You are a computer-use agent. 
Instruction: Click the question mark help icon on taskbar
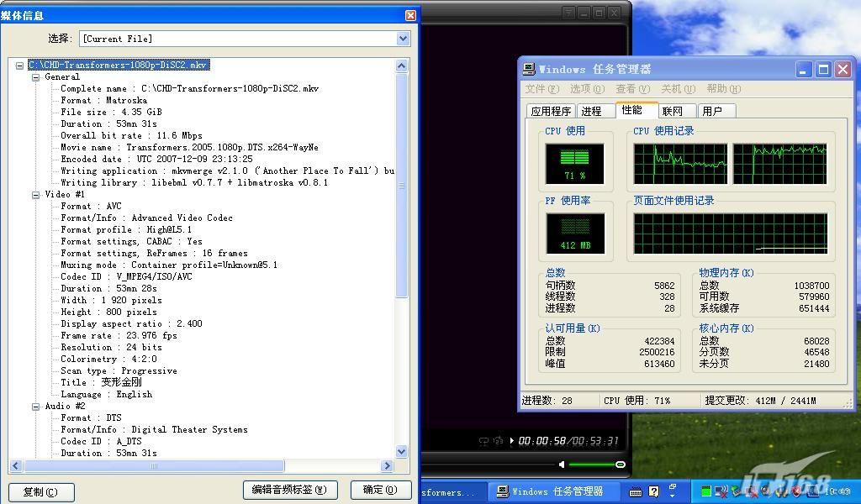[x=653, y=491]
